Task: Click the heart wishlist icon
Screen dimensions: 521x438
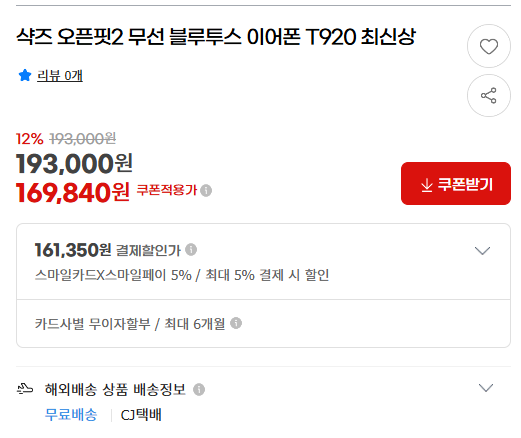Action: [x=489, y=46]
